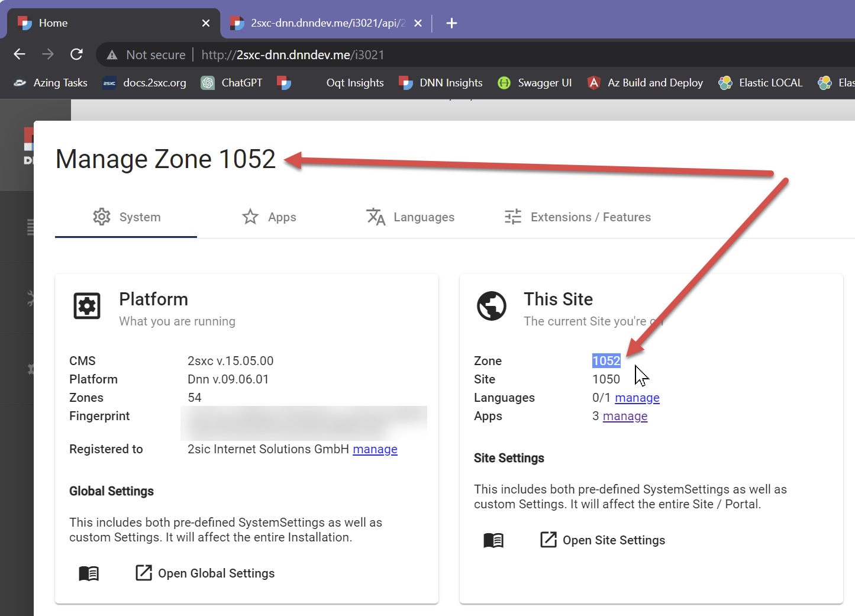
Task: Click the manage link next to Apps
Action: click(x=625, y=416)
